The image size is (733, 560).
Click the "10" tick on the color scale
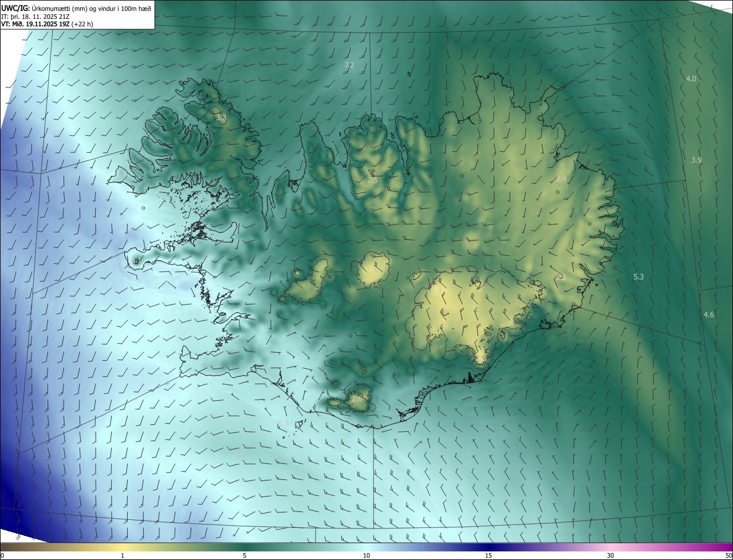click(x=366, y=555)
